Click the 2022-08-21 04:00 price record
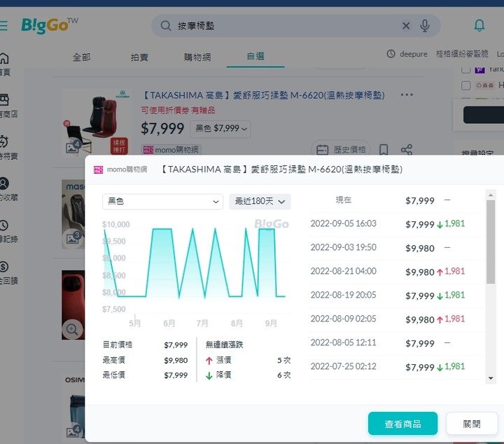This screenshot has width=504, height=444. click(396, 272)
